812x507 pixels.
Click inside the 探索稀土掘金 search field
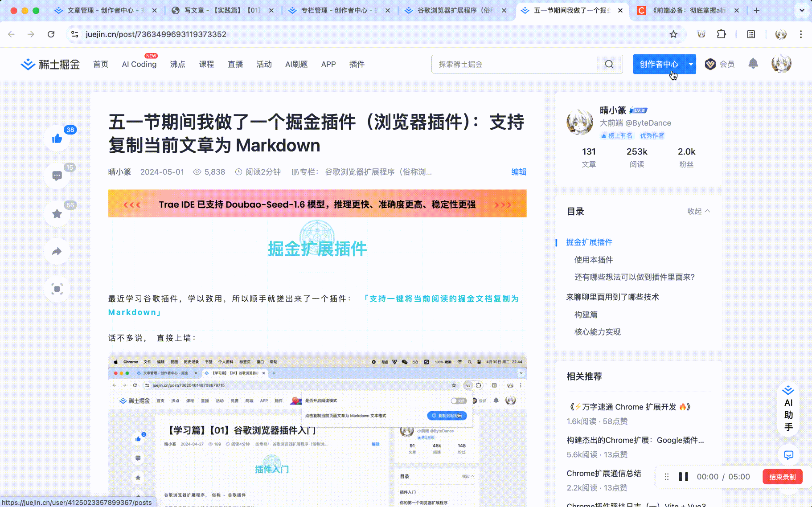point(513,64)
